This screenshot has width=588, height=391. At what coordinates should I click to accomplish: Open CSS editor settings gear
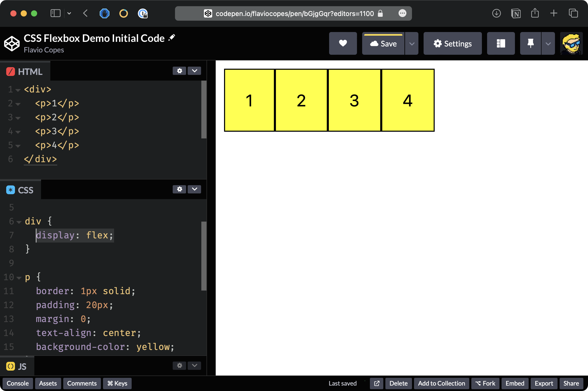pyautogui.click(x=179, y=189)
